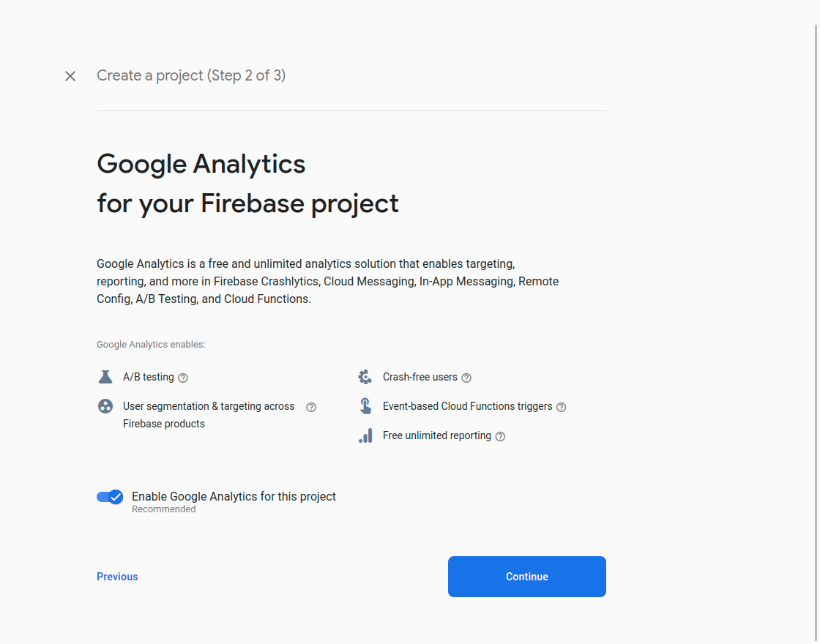Click the checkmark inside the Analytics toggle
820x644 pixels.
(x=116, y=497)
